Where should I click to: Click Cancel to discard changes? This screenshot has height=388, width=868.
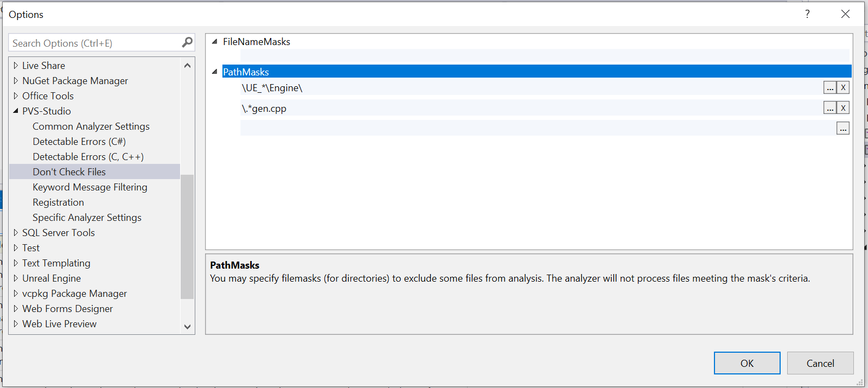point(820,363)
